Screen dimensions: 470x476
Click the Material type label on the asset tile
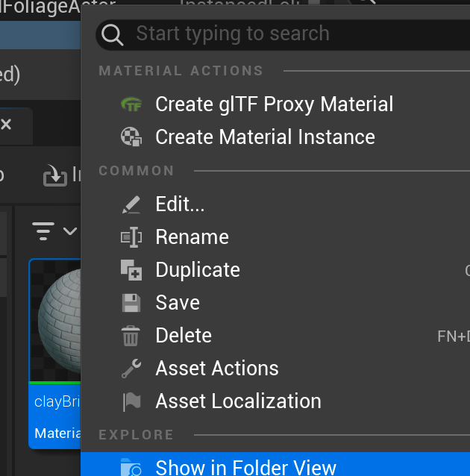pos(57,433)
